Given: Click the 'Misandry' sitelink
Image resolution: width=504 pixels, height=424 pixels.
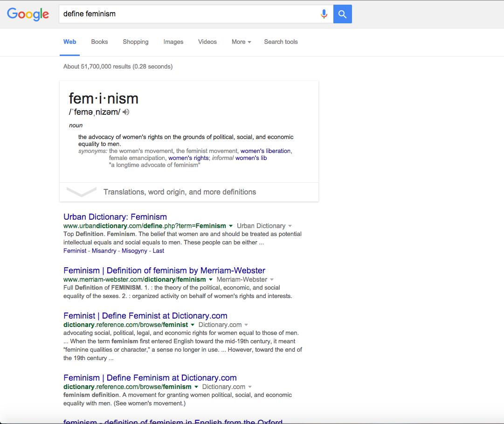Looking at the screenshot, I should tap(104, 251).
